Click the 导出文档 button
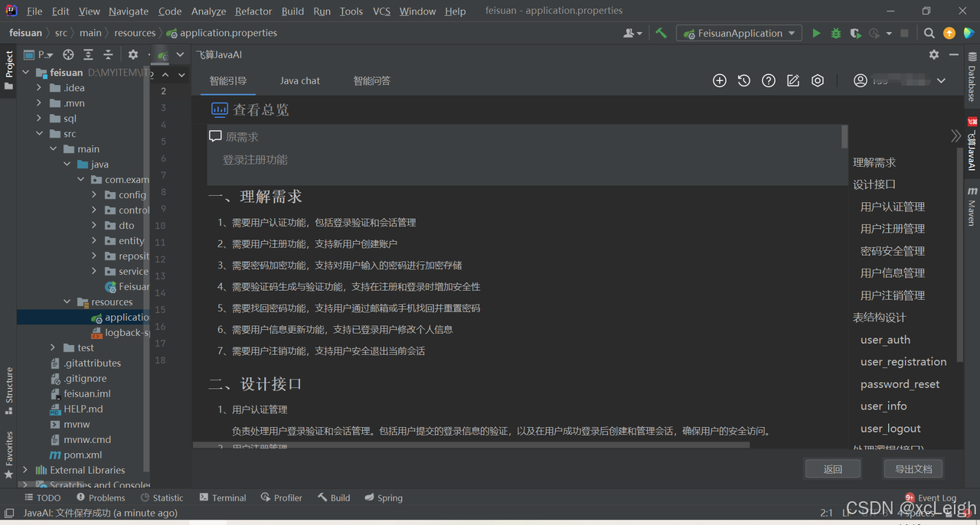 [x=913, y=468]
